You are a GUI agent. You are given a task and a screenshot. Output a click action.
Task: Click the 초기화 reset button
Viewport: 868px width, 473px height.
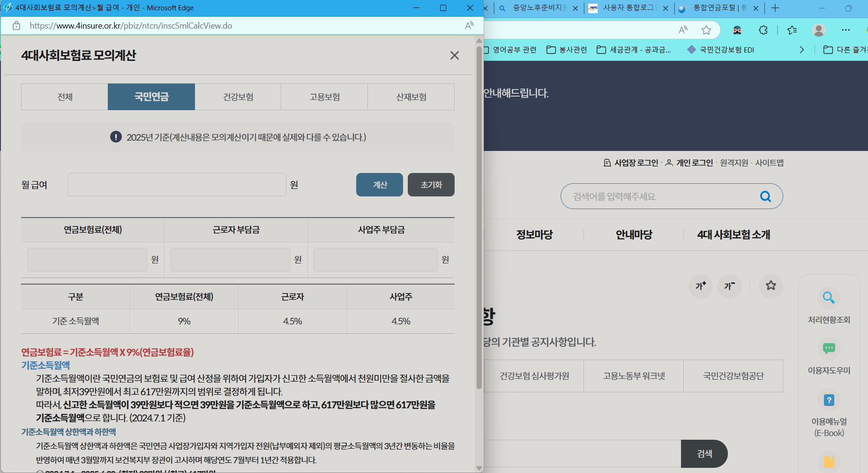tap(431, 184)
